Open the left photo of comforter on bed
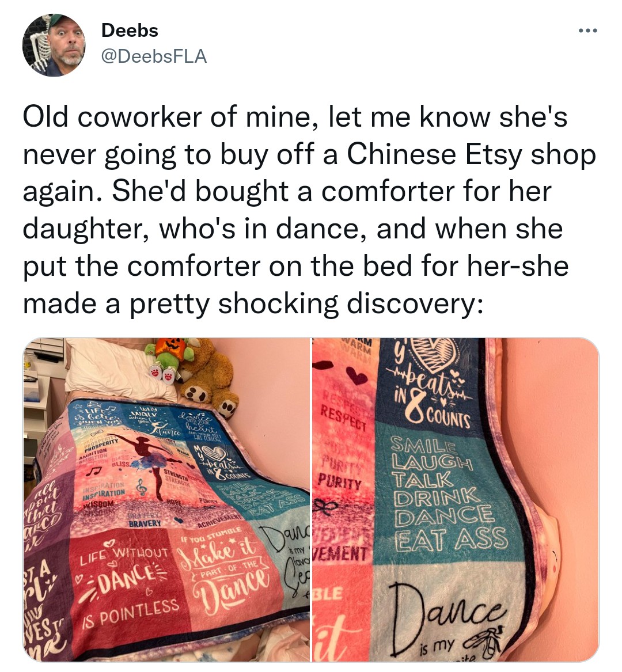622x672 pixels. click(166, 500)
